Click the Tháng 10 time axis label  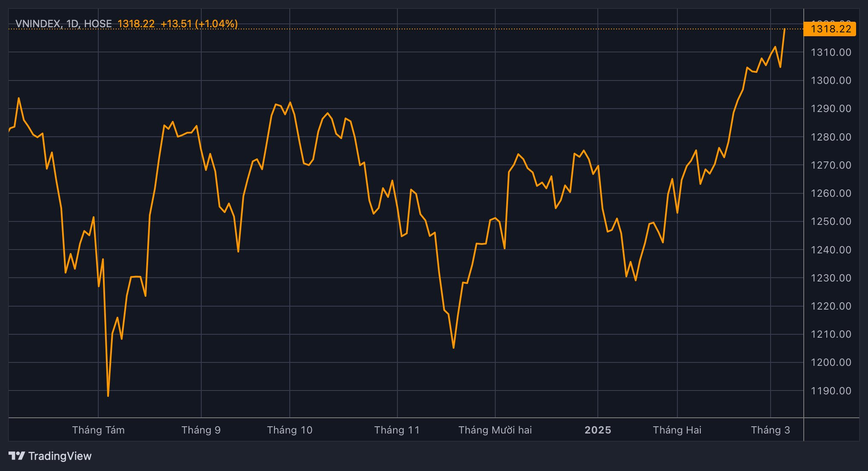289,430
